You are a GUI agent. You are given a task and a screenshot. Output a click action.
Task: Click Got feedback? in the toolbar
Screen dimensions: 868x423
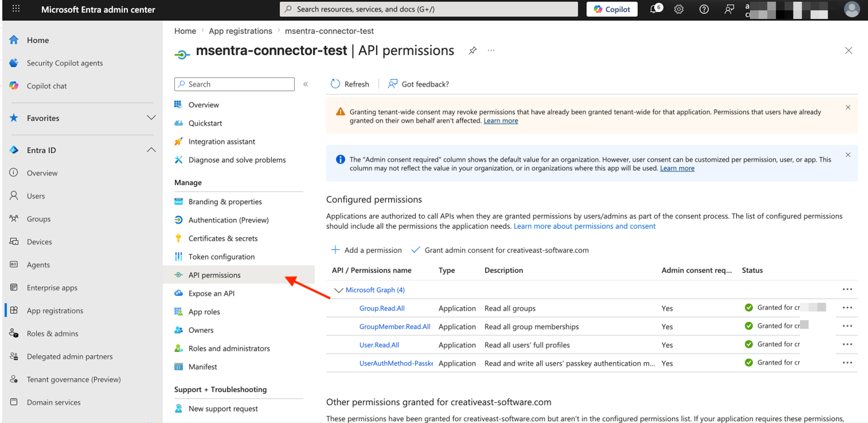pos(418,84)
